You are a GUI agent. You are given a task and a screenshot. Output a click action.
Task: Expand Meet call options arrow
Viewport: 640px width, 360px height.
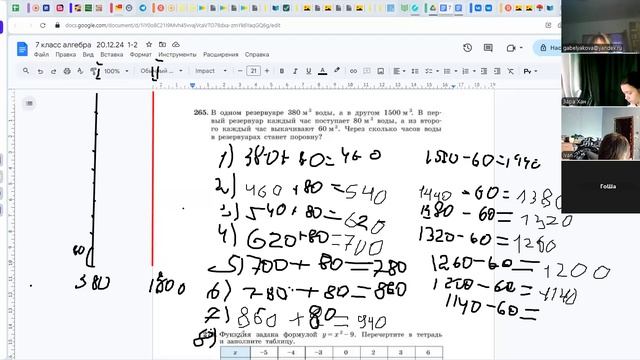click(521, 48)
